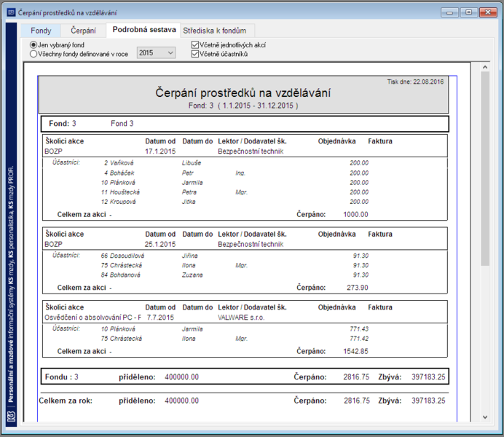Click Osvědčení o absolvování PC course name
Screen dimensions: 504x437
click(x=92, y=318)
